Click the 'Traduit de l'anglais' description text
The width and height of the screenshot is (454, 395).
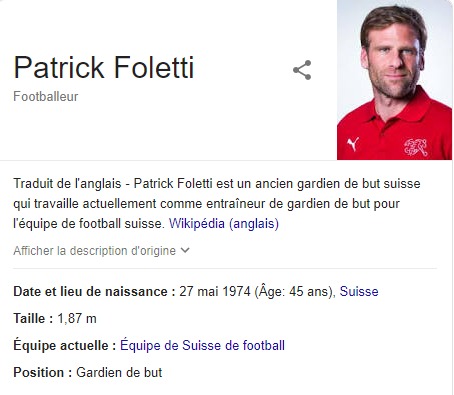point(67,184)
